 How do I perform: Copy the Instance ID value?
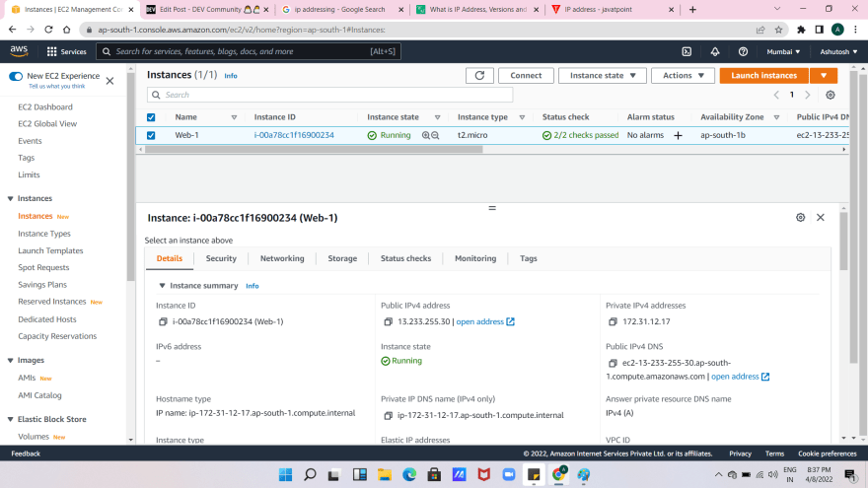[163, 321]
